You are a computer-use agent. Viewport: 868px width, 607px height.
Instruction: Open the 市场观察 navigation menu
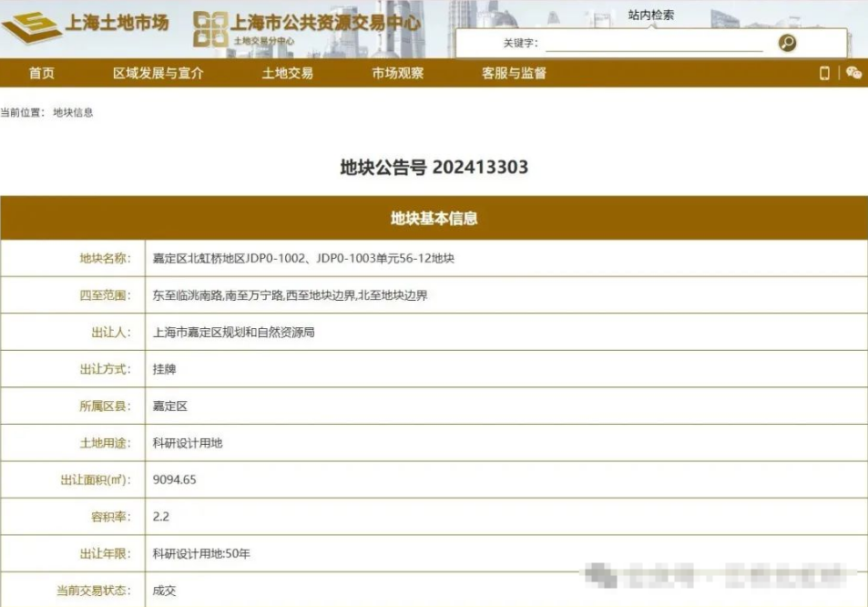(x=397, y=73)
